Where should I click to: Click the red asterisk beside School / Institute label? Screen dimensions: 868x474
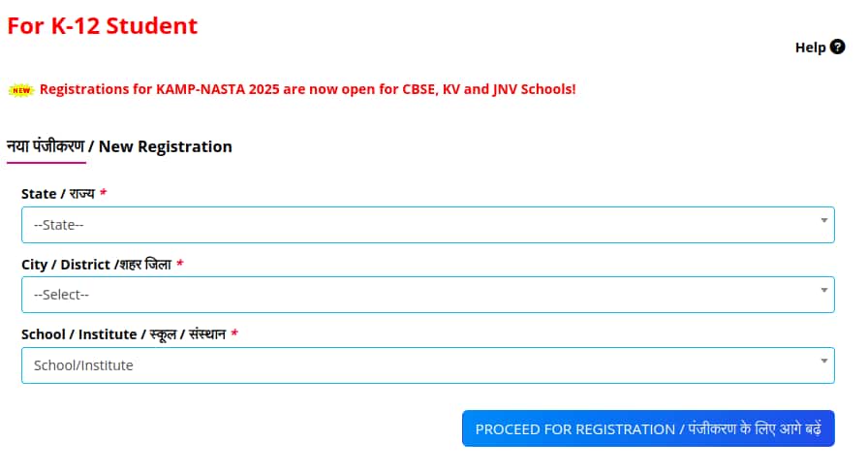(234, 333)
